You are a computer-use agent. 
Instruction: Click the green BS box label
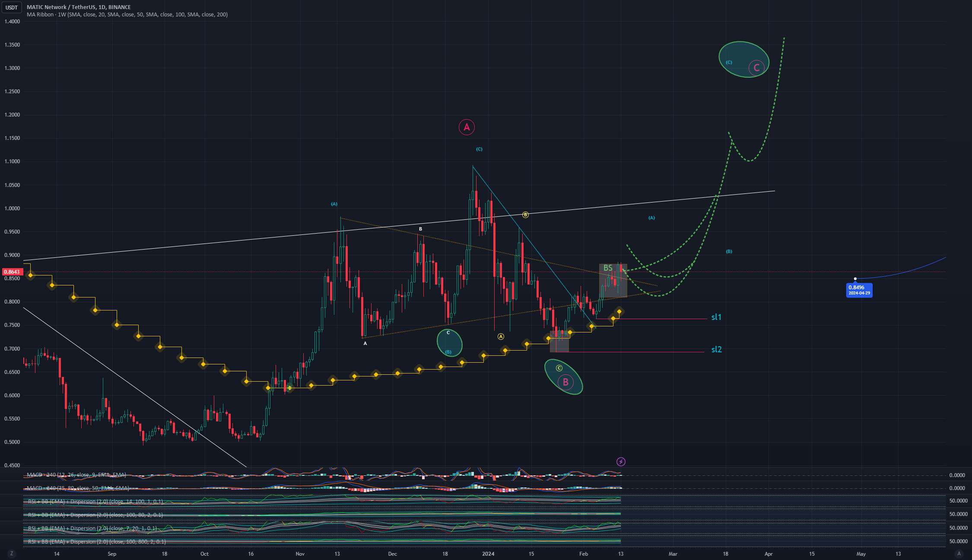(608, 268)
